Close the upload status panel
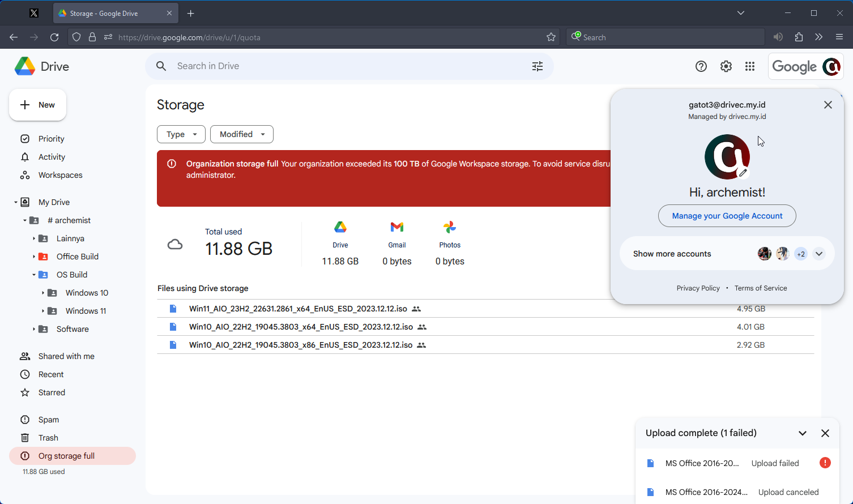Image resolution: width=853 pixels, height=504 pixels. (825, 433)
